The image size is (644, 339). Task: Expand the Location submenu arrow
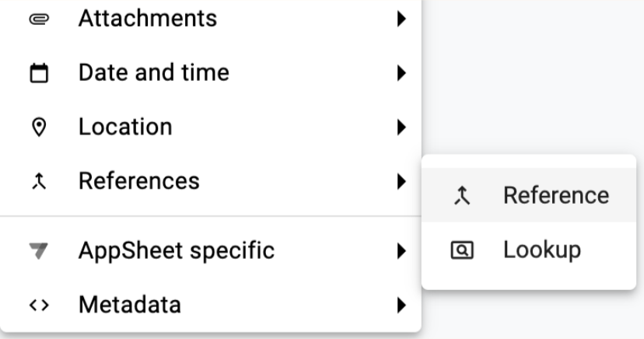[401, 127]
